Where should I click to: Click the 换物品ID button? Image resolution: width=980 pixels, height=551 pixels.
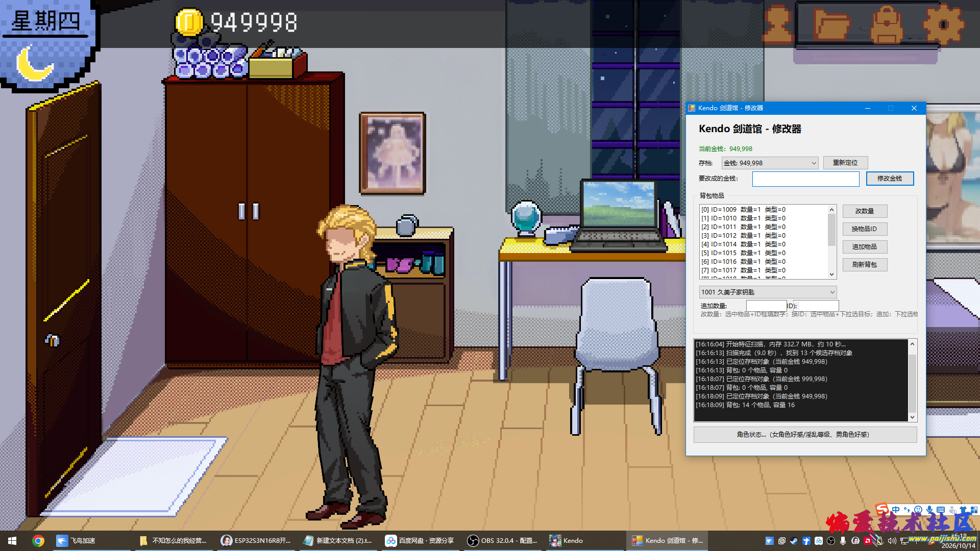(865, 229)
